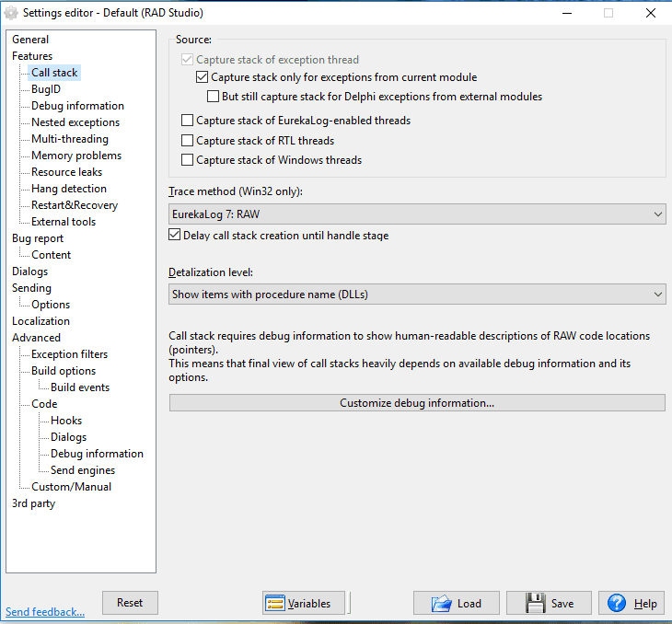Click the Reset button
This screenshot has height=624, width=672.
pyautogui.click(x=130, y=603)
